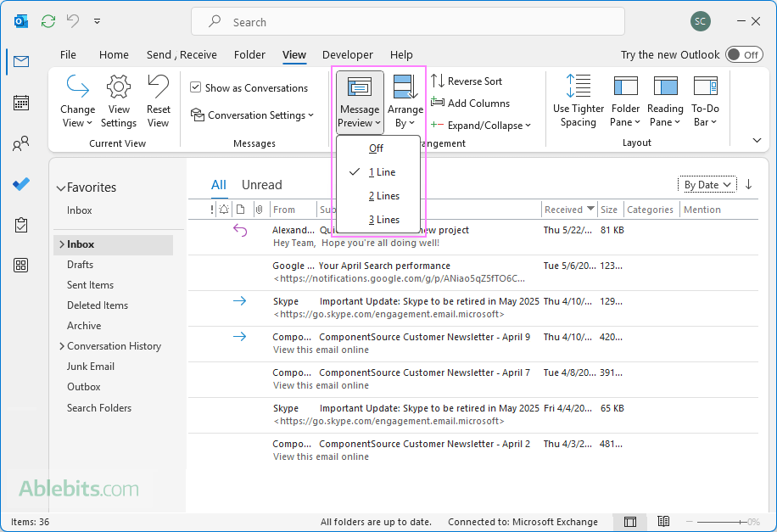777x532 pixels.
Task: Click the zoom slider in status bar
Action: [723, 522]
